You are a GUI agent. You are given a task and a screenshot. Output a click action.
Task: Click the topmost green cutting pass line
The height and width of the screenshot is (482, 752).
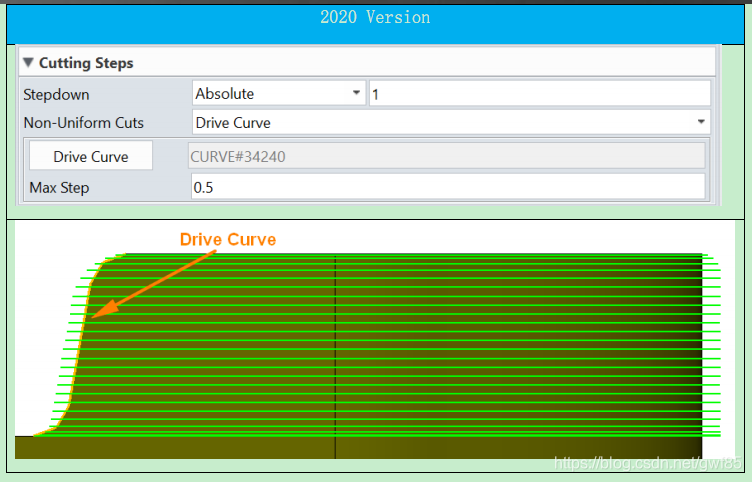click(400, 254)
